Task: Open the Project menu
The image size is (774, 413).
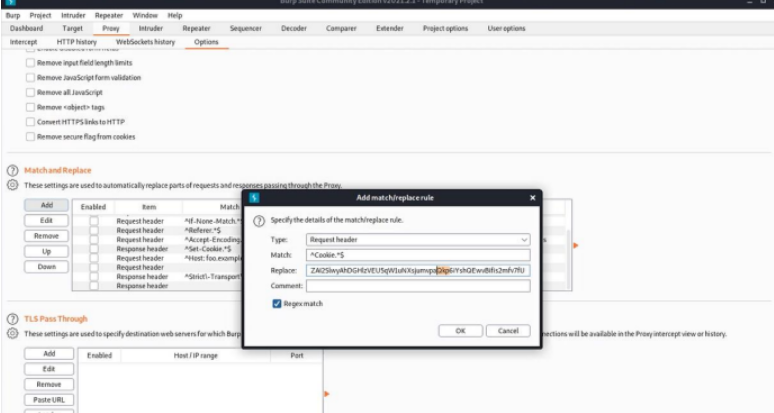Action: pyautogui.click(x=40, y=15)
